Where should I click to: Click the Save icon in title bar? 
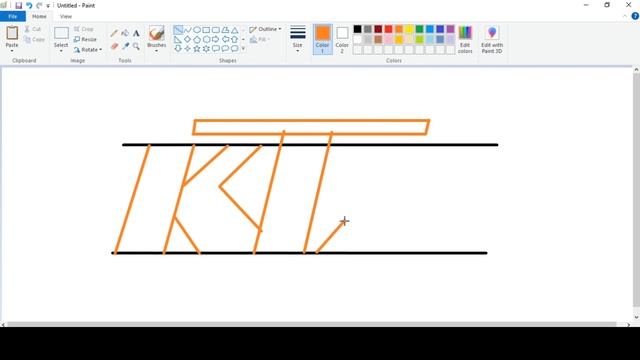pyautogui.click(x=18, y=5)
